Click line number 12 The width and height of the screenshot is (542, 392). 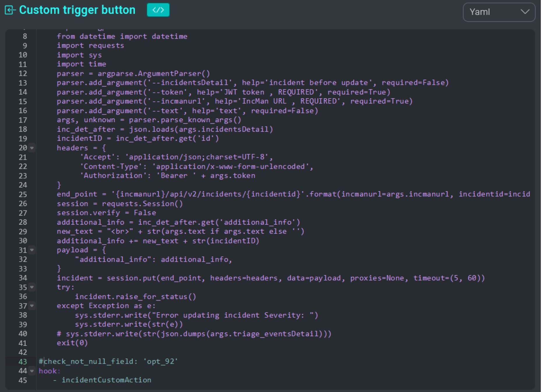coord(23,73)
